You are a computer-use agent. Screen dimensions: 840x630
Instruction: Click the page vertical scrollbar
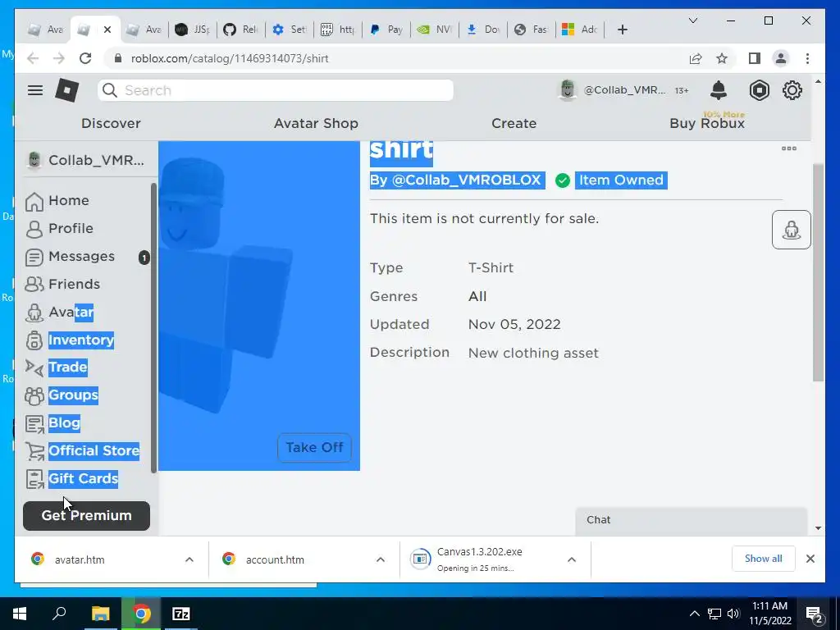click(x=818, y=272)
